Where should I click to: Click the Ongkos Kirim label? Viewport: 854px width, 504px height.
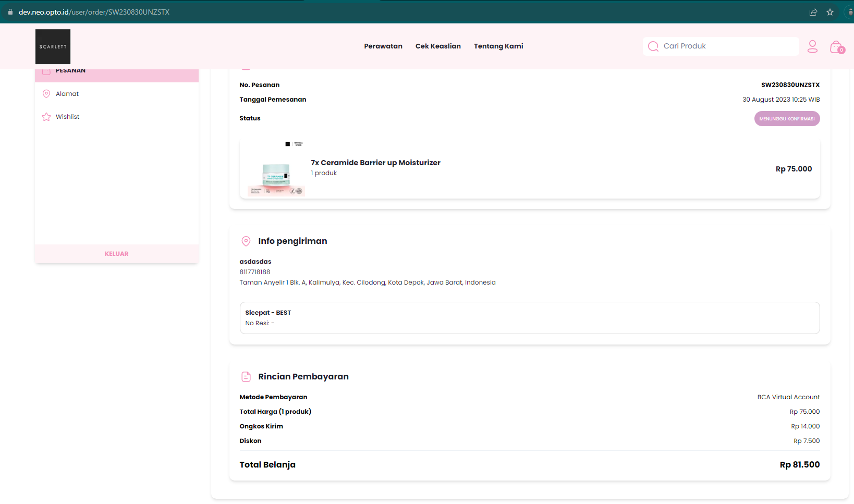click(x=261, y=426)
